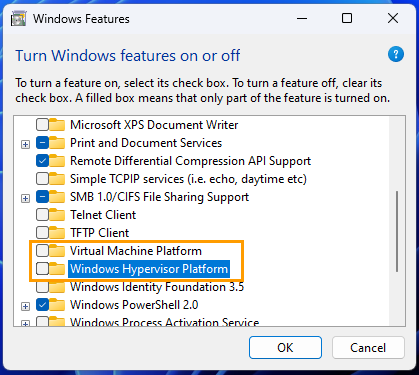The width and height of the screenshot is (419, 375).
Task: Expand Windows Process Activation Service node
Action: pyautogui.click(x=25, y=323)
